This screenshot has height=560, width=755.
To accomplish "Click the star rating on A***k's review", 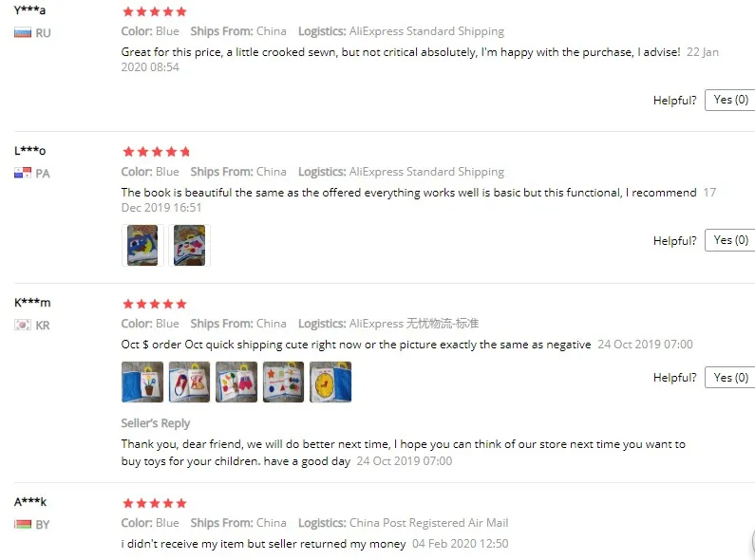I will tap(155, 504).
